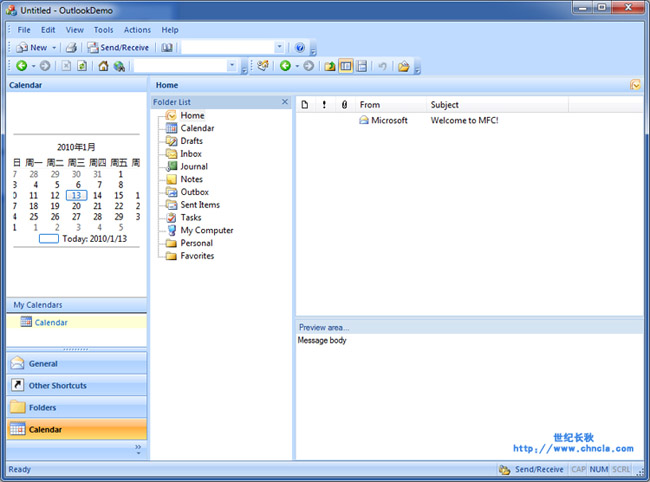The image size is (650, 482).
Task: Open the address combo box dropdown
Action: [x=279, y=47]
